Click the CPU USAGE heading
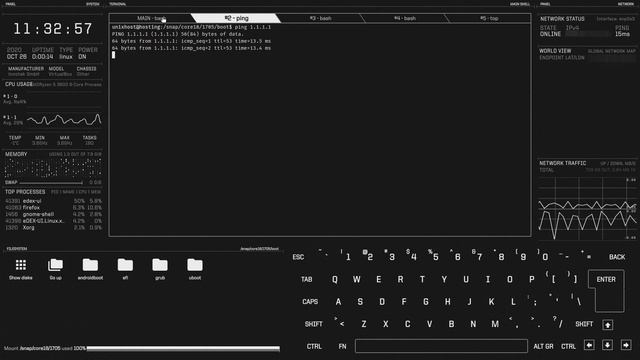The height and width of the screenshot is (360, 640). click(x=19, y=84)
